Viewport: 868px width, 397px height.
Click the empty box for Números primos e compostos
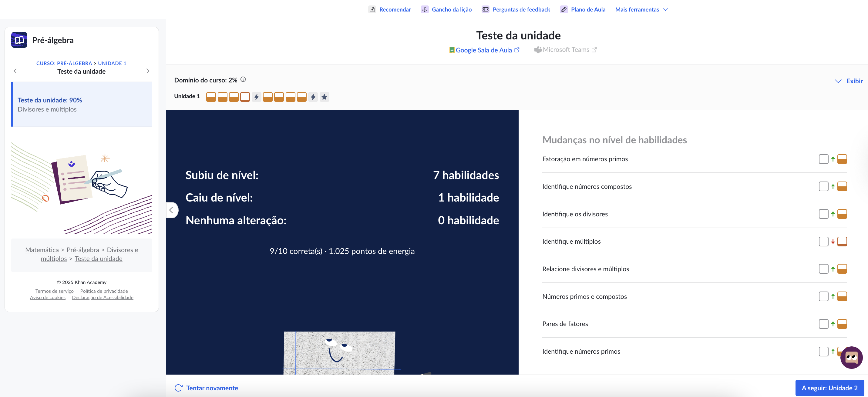(x=823, y=296)
